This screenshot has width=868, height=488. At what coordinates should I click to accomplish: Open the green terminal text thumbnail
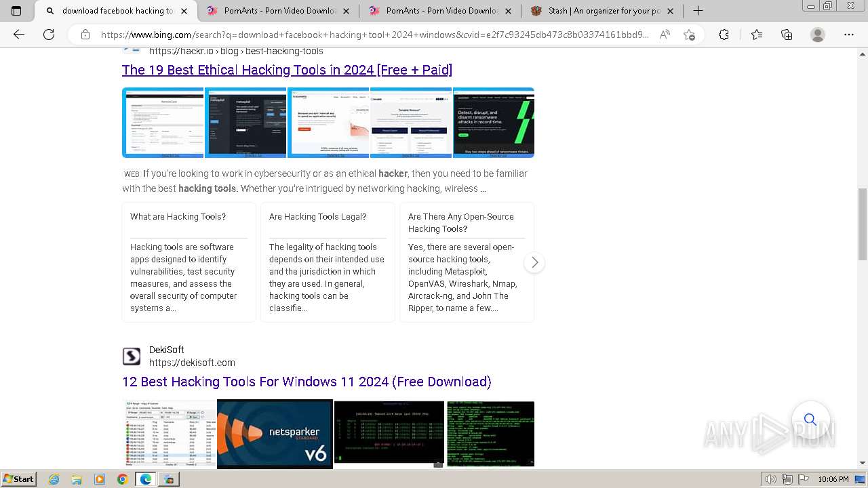[x=490, y=434]
